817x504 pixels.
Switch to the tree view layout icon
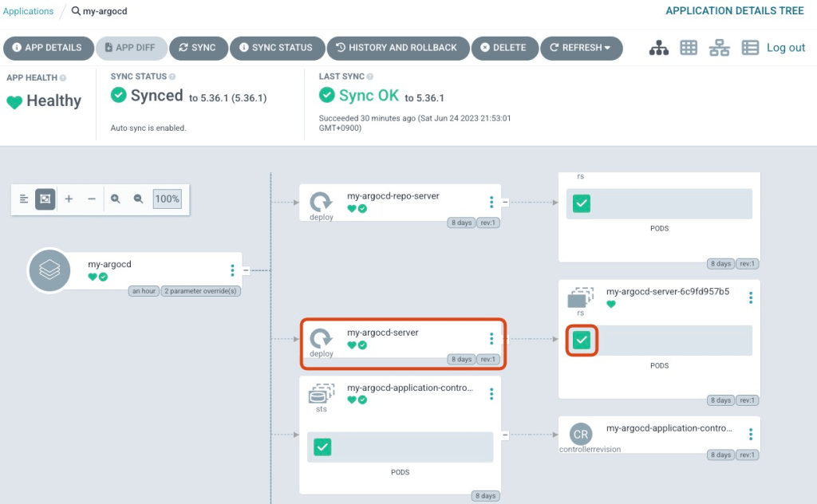(659, 48)
